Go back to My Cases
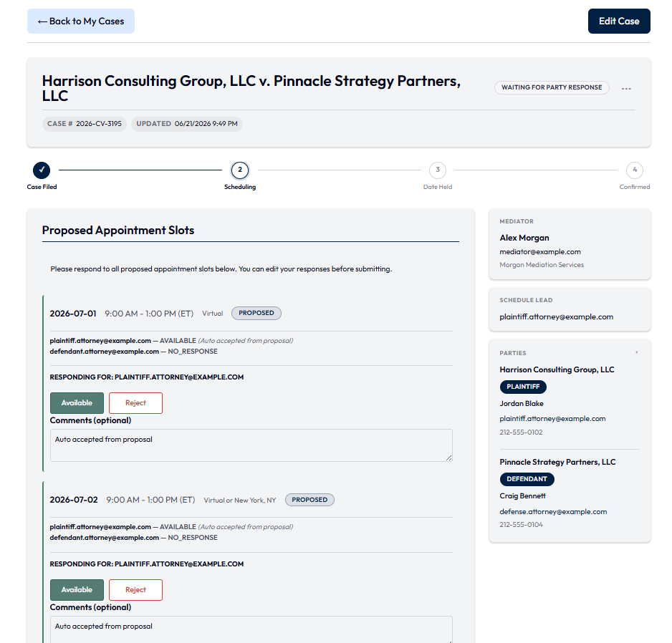Image resolution: width=672 pixels, height=643 pixels. point(80,21)
